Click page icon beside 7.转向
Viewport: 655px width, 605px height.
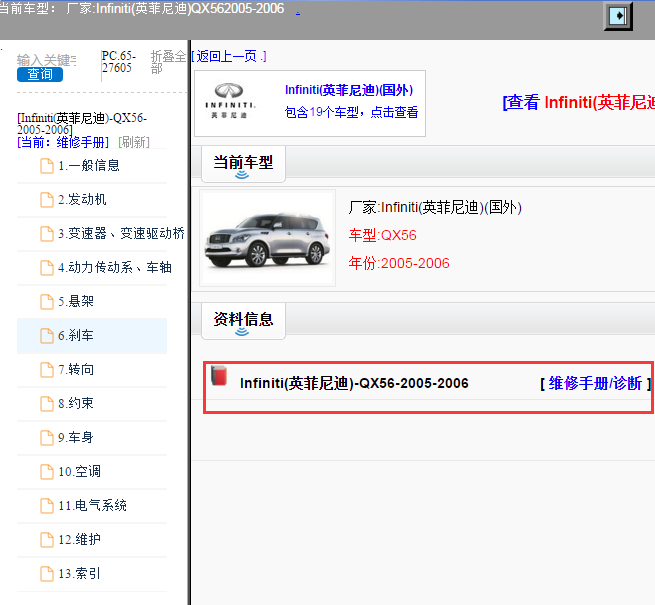47,370
